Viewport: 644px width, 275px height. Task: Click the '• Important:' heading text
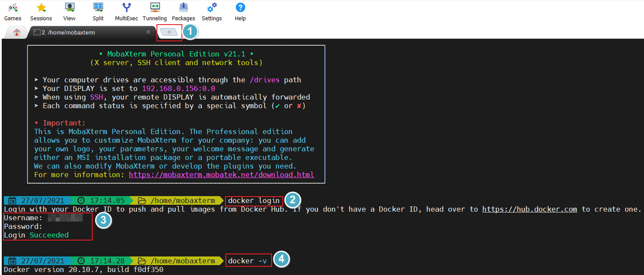click(x=60, y=123)
